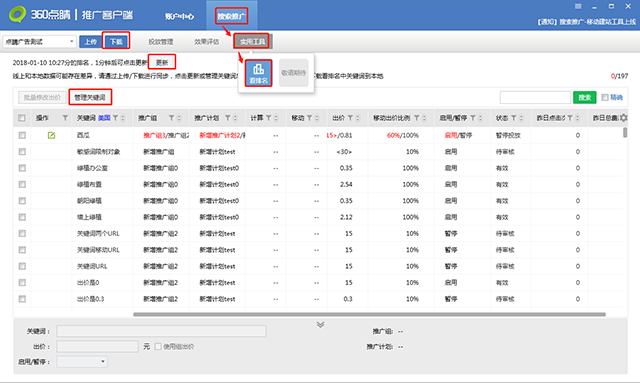640x383 pixels.
Task: Collapse the bottom detail panel with the double chevron
Action: [x=320, y=325]
